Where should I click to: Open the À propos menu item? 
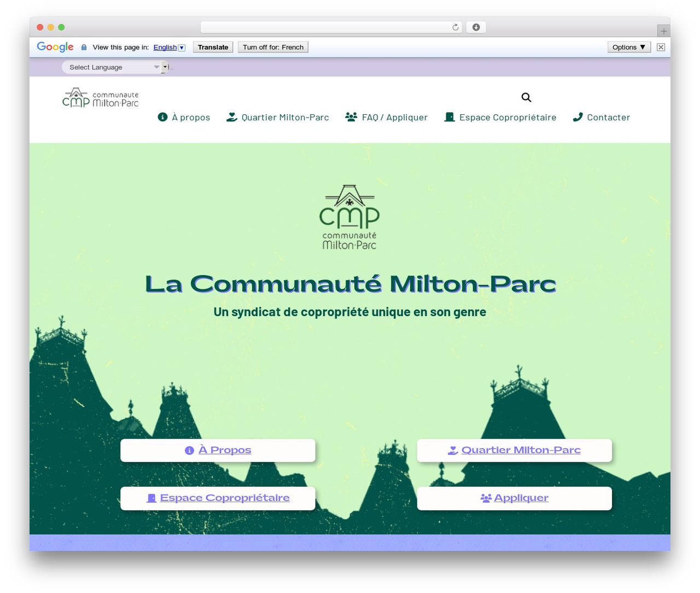pos(184,117)
